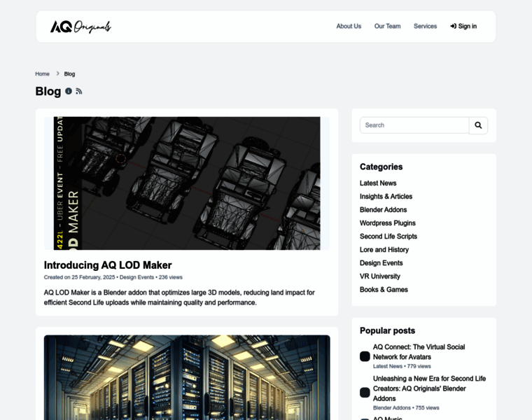This screenshot has width=532, height=420.
Task: Click the AQ LOD Maker description paragraph
Action: (x=179, y=297)
